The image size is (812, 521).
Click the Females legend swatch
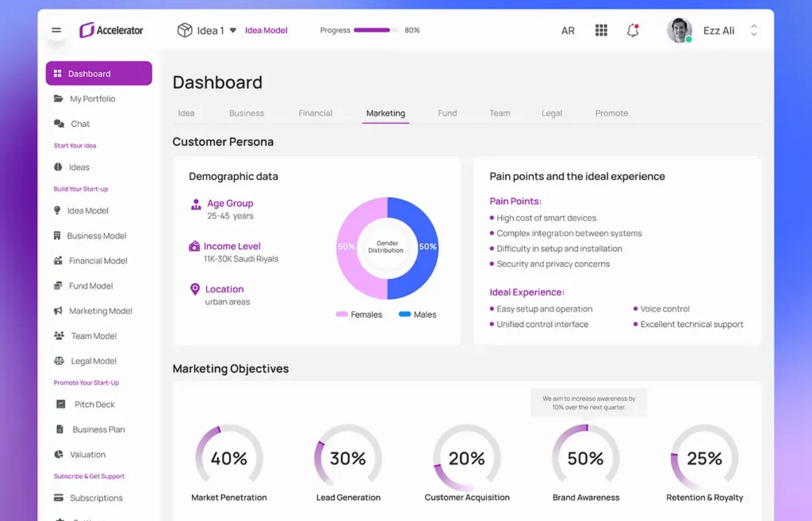(342, 314)
